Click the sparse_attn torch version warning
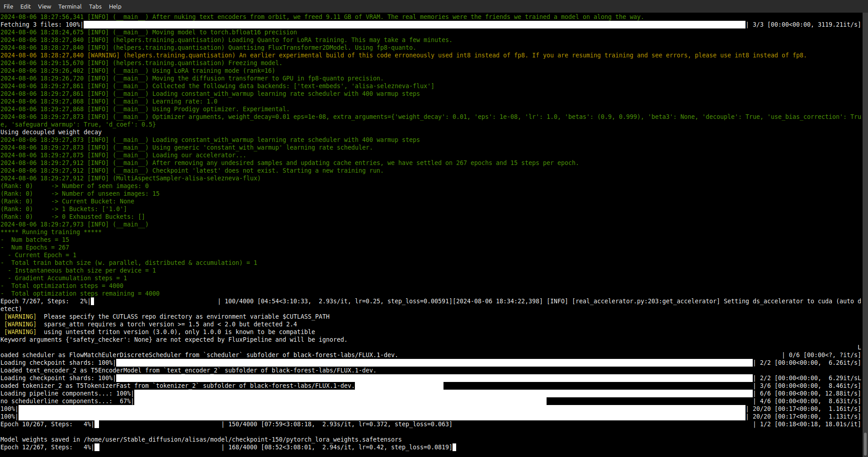This screenshot has width=868, height=457. click(x=151, y=324)
